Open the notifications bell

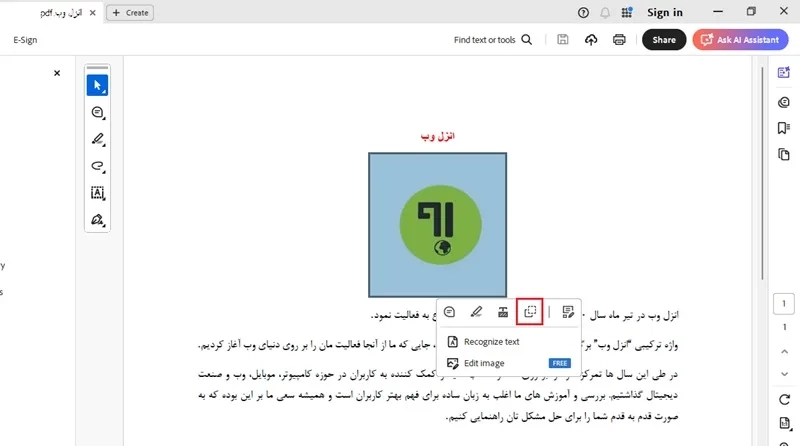click(605, 13)
